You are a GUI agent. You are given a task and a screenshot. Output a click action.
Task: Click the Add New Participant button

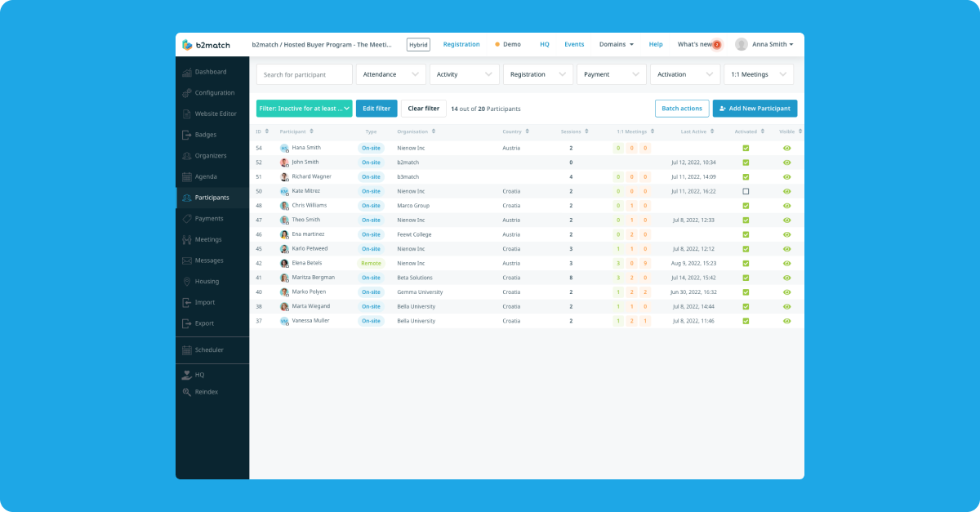755,108
